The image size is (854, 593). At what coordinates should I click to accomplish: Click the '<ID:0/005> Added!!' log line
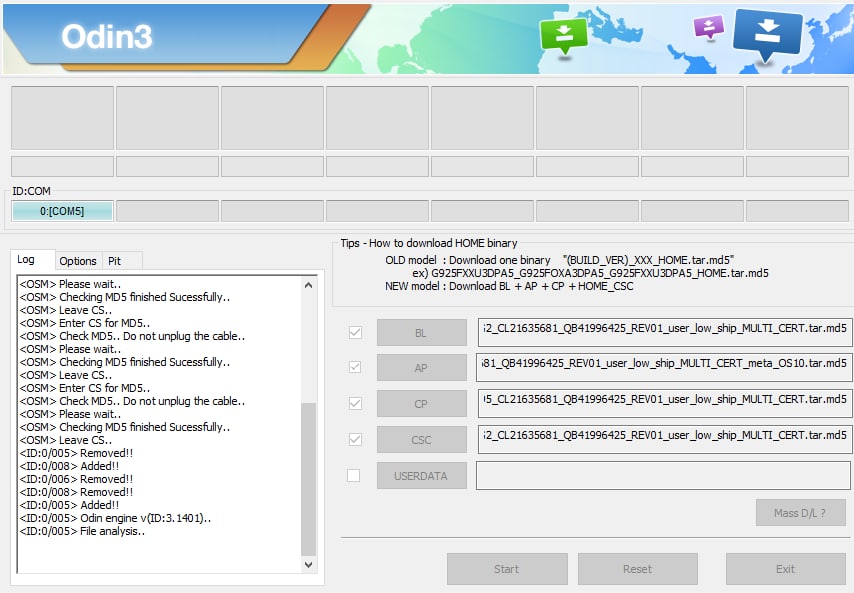coord(69,505)
